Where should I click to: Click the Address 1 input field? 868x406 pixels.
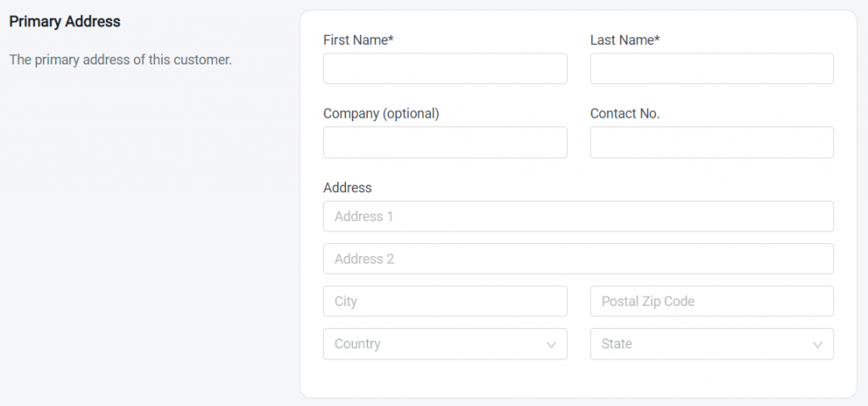[578, 217]
